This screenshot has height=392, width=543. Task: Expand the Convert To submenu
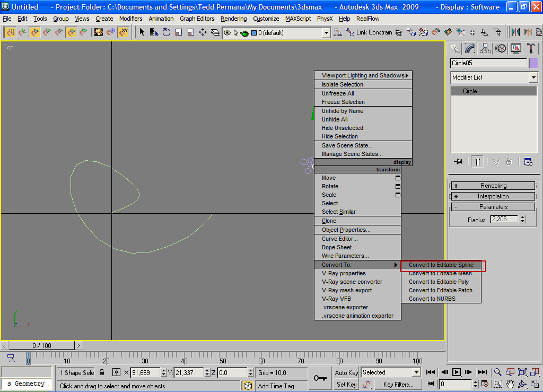(x=357, y=265)
